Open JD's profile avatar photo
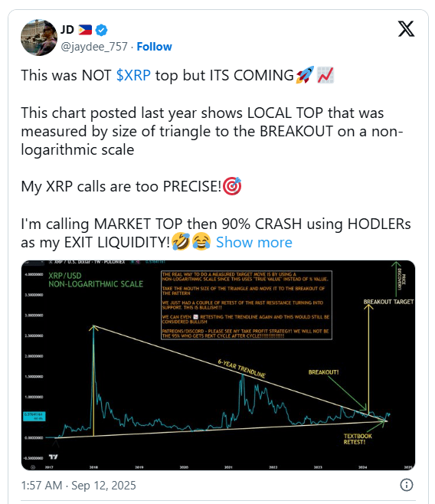 pos(39,38)
